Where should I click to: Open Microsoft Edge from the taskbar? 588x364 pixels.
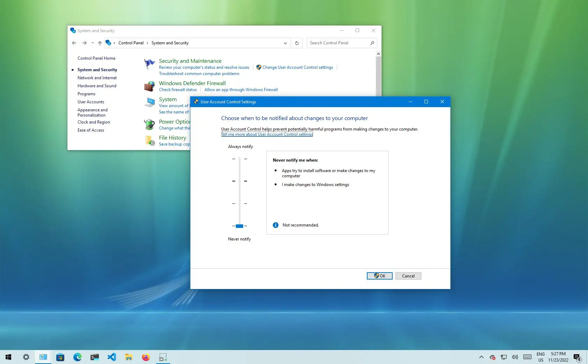pos(77,357)
